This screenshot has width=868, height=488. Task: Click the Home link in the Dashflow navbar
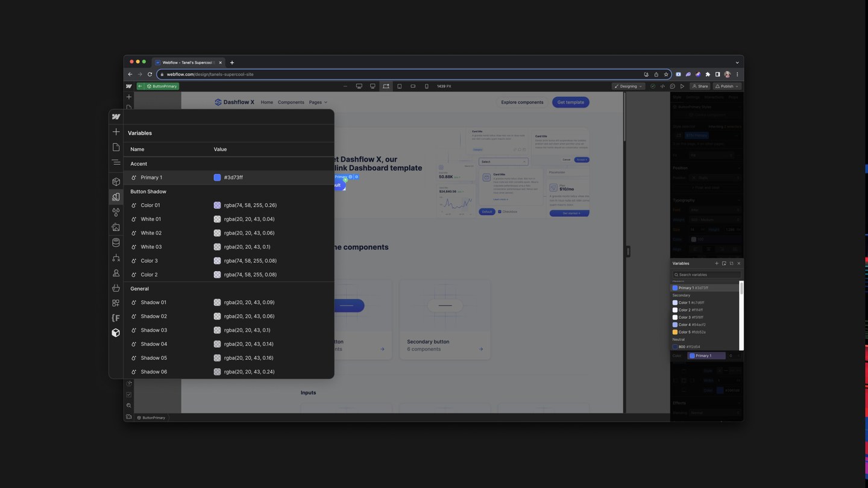266,102
